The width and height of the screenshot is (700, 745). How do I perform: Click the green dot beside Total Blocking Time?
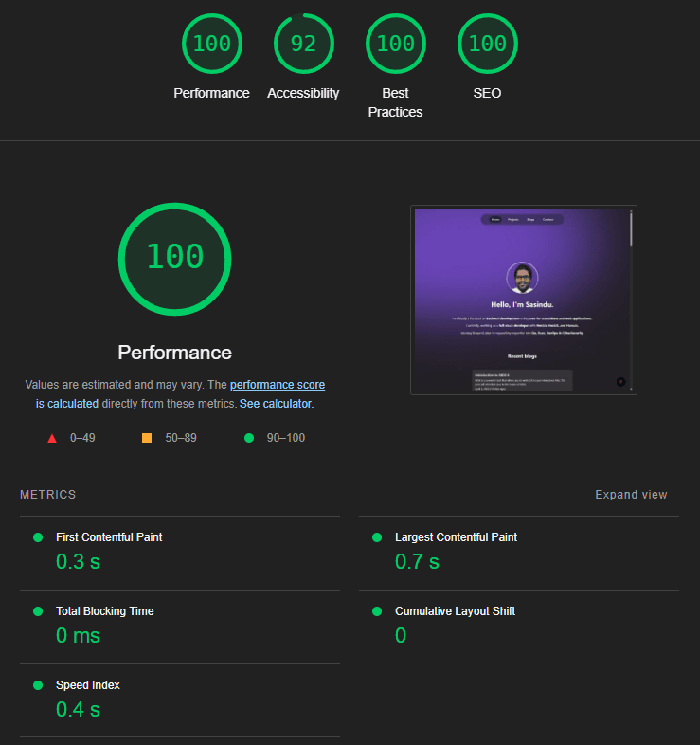(x=38, y=611)
